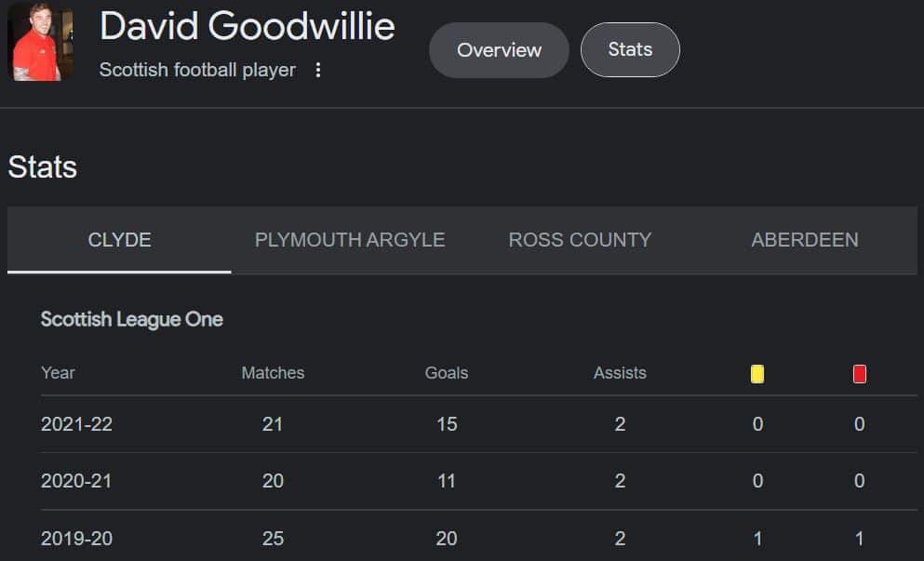Click the Goals column header
Image resolution: width=924 pixels, height=561 pixels.
[x=447, y=373]
